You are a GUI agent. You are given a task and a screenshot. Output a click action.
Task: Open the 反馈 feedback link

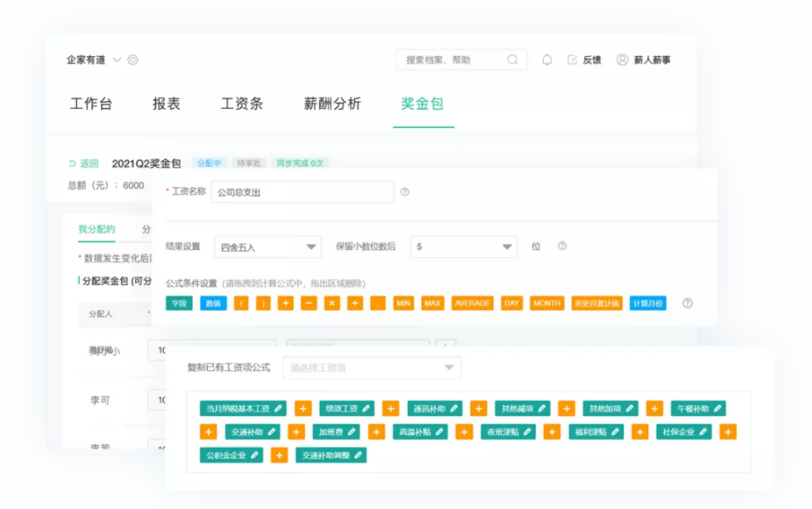click(584, 60)
